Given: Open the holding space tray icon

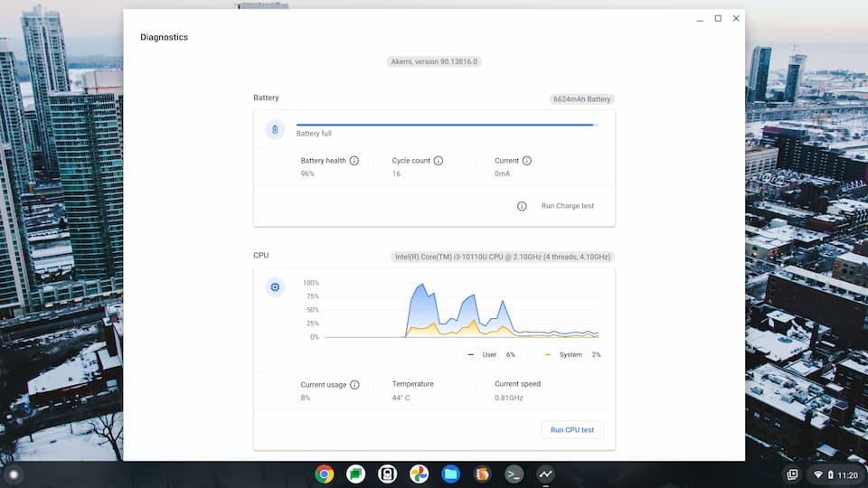Looking at the screenshot, I should (793, 474).
